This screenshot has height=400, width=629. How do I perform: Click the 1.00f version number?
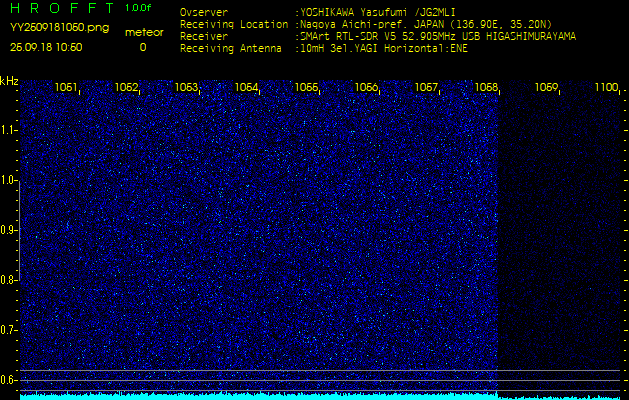tap(139, 8)
